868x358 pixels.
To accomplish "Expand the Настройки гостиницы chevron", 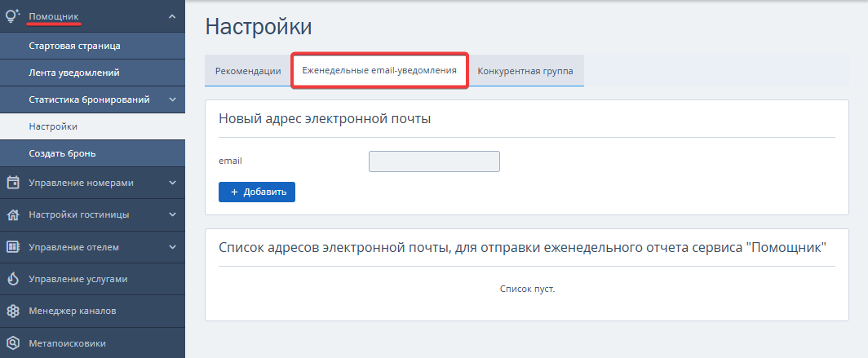I will click(172, 214).
